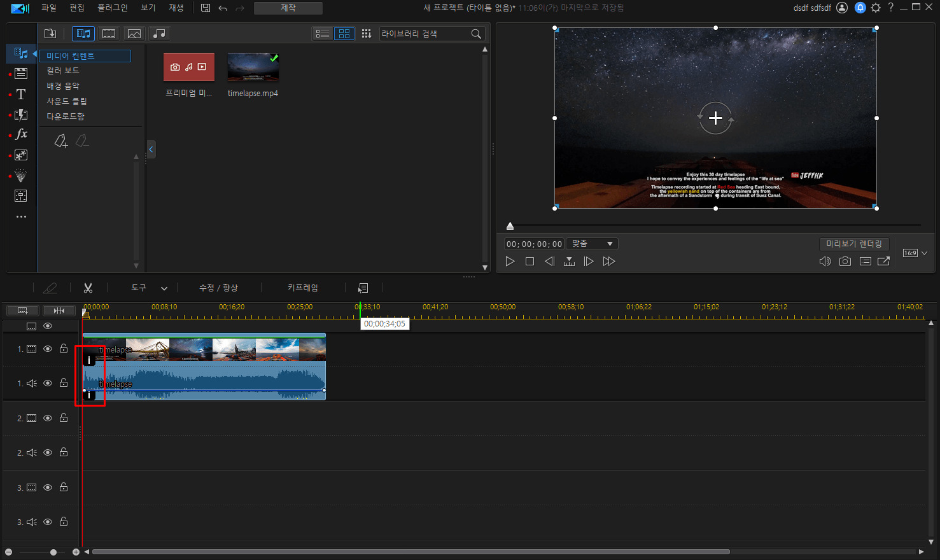Show only audio files filter

coord(160,34)
